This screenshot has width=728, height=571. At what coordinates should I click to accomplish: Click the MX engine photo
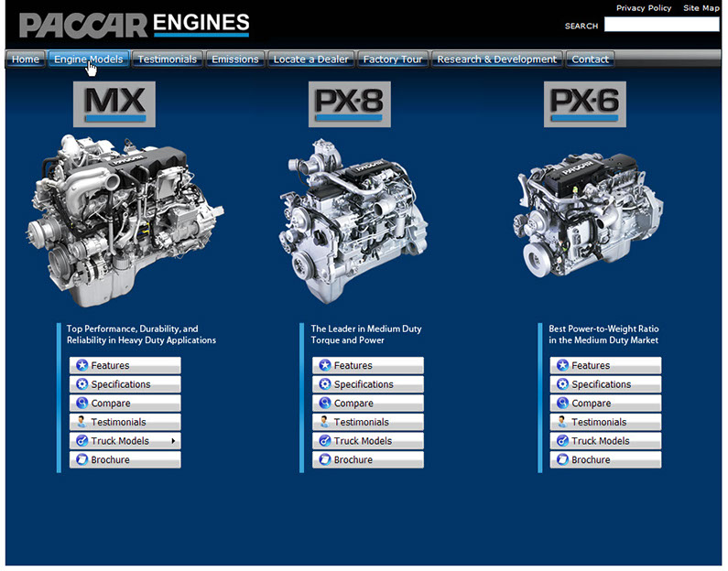click(126, 220)
